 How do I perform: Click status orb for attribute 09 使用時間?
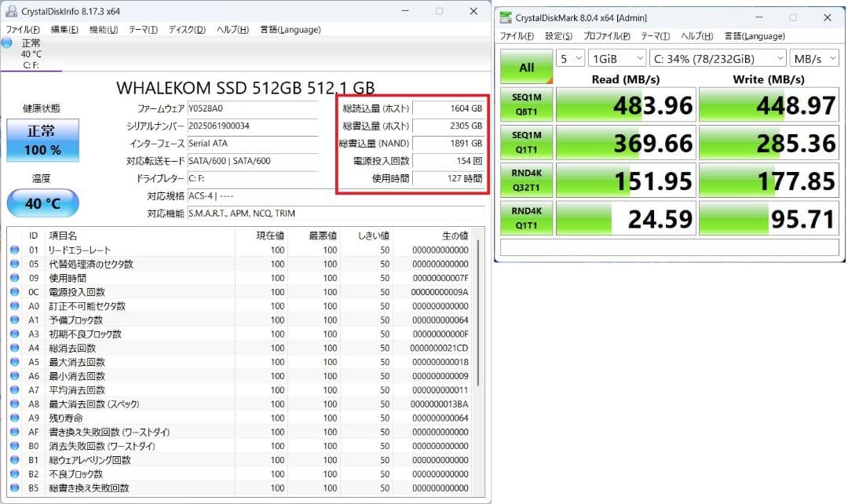(15, 278)
